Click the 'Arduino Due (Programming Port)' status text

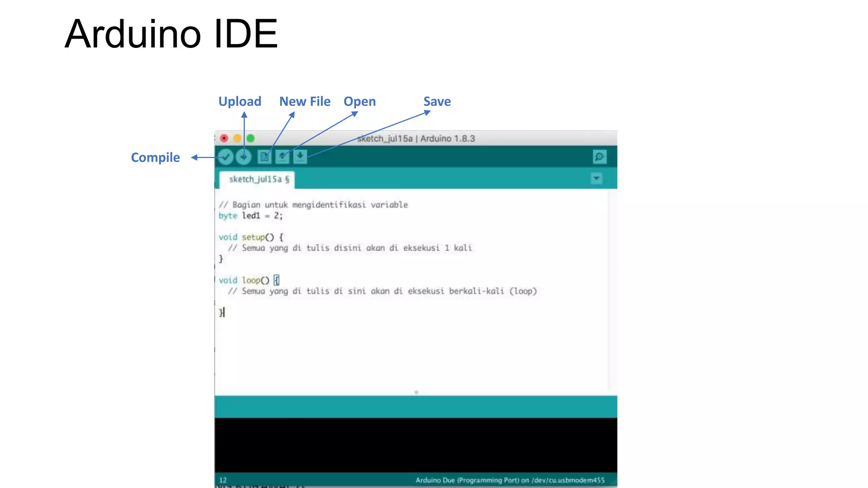(510, 480)
